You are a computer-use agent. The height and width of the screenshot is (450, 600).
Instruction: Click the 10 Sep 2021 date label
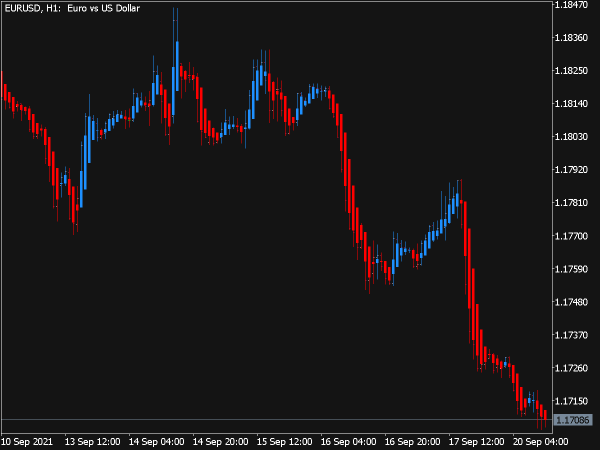point(27,442)
